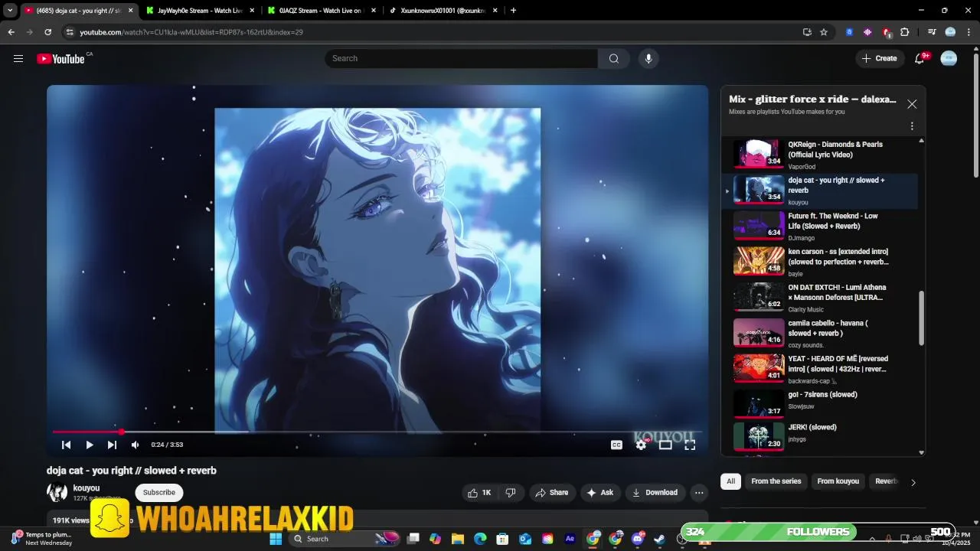Start voice search with the microphone

[648, 59]
